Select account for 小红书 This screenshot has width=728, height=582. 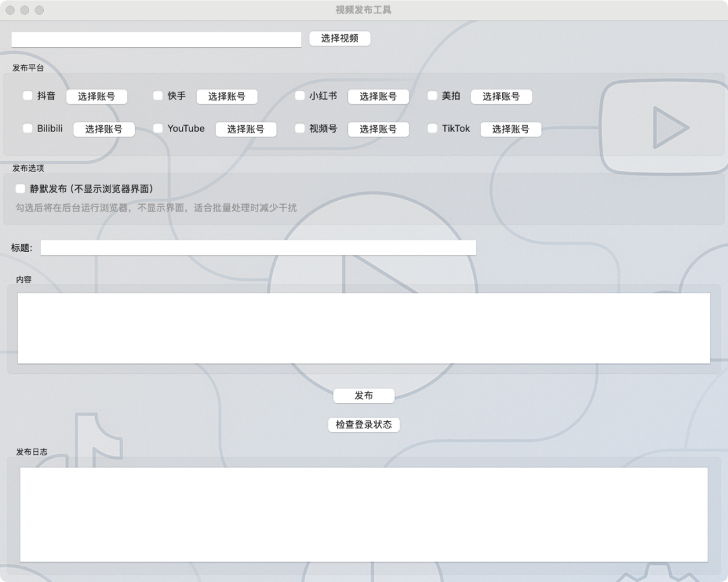coord(378,96)
